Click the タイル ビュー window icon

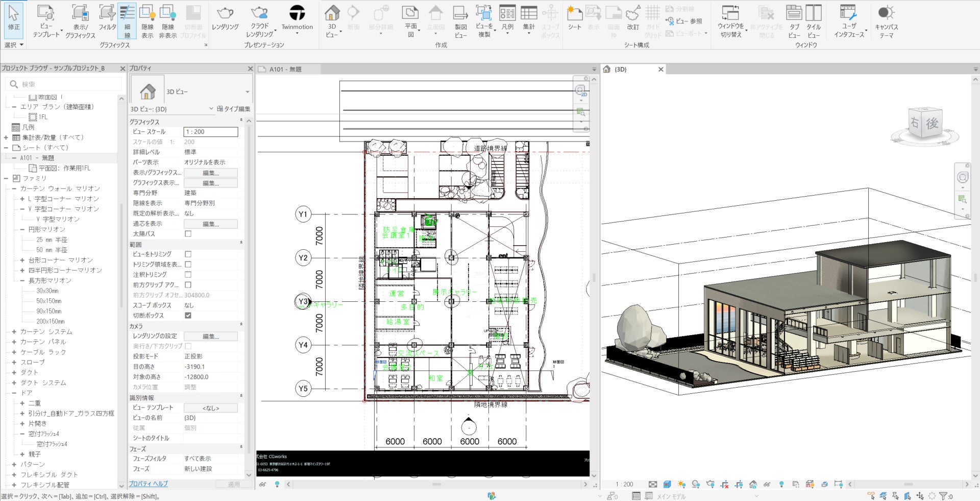coord(814,14)
